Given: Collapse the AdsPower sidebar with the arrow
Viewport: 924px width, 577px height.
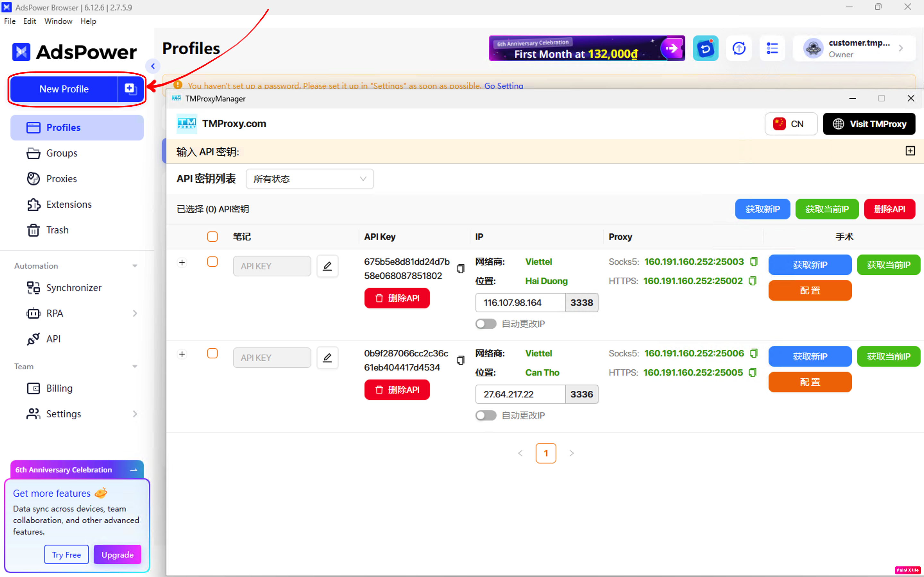Looking at the screenshot, I should point(153,66).
